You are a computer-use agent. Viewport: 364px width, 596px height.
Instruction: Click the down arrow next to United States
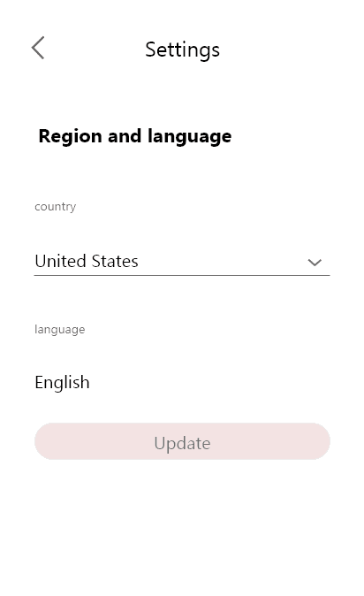[x=315, y=263]
